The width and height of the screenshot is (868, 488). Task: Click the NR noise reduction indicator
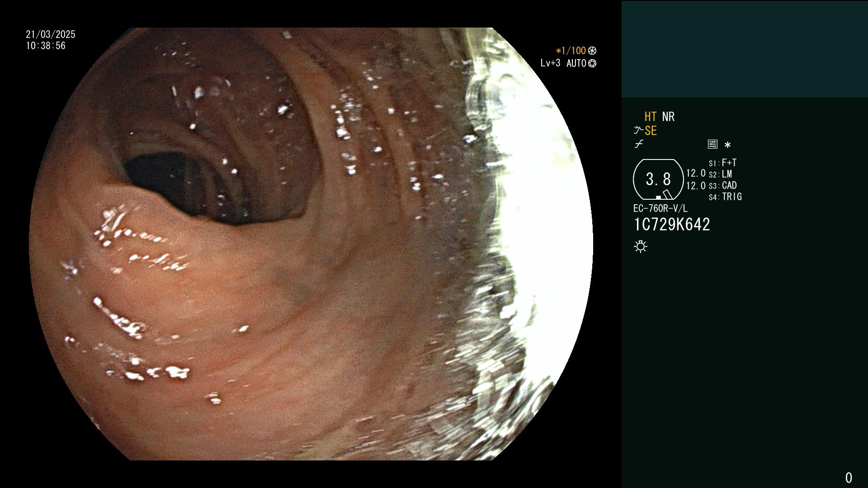[x=668, y=117]
